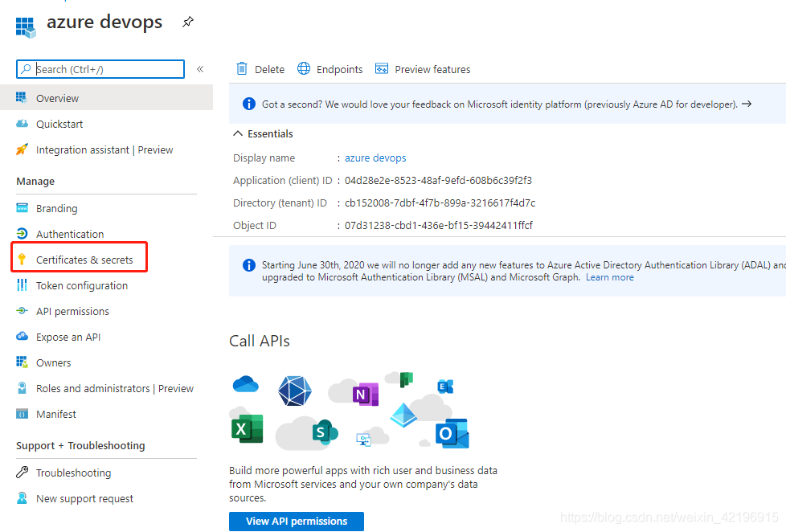The height and width of the screenshot is (532, 786).
Task: Click the Overview icon in sidebar
Action: click(22, 97)
